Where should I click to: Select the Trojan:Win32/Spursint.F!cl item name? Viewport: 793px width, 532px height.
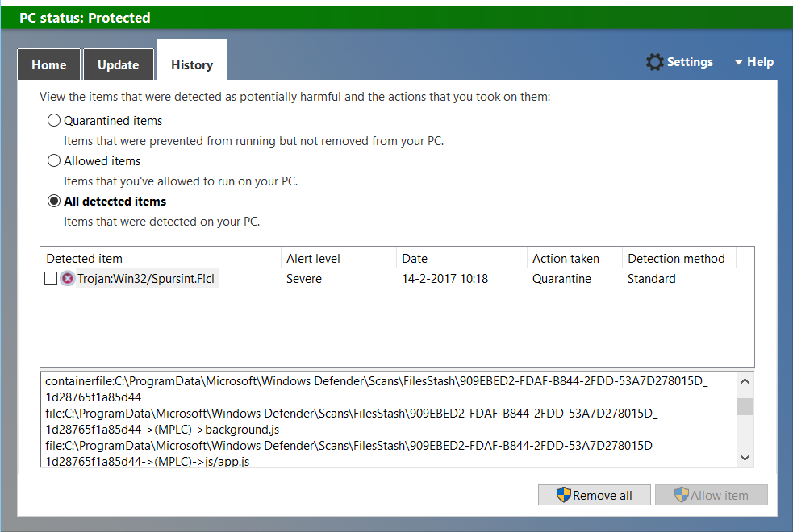click(x=146, y=279)
